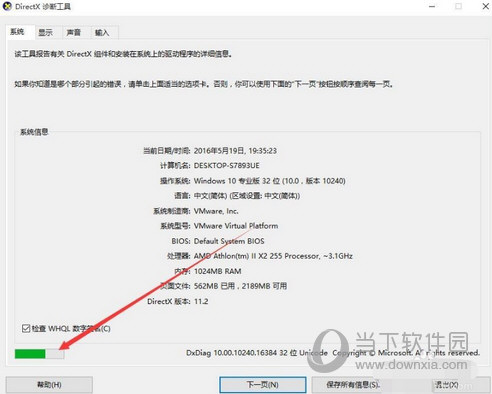
Task: Switch to the 系统 tab
Action: coord(18,32)
